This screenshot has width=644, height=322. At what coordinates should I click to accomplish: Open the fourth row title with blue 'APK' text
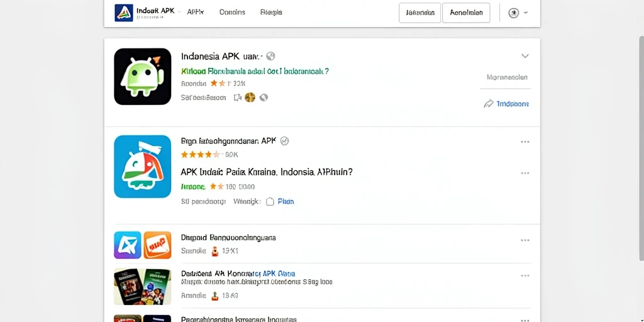[x=238, y=273]
